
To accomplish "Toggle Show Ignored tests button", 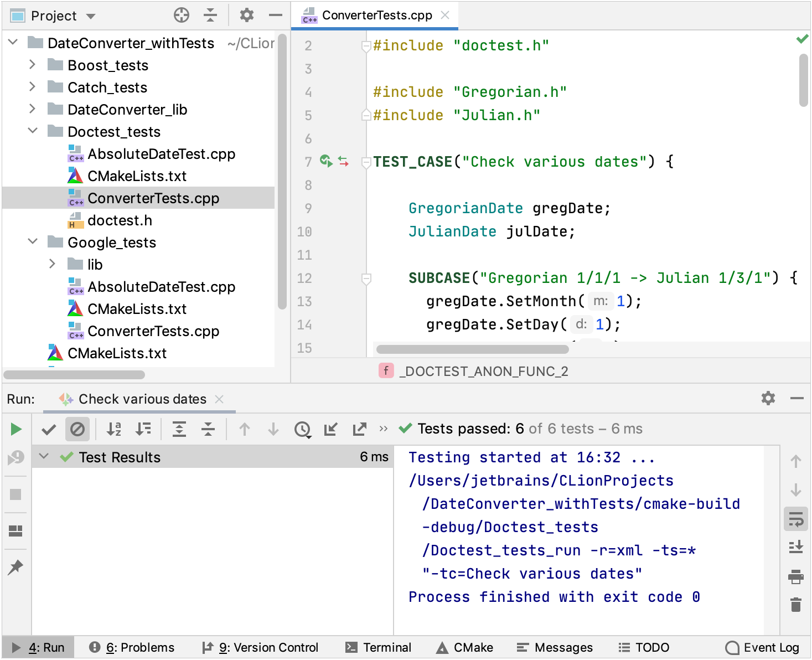I will click(x=77, y=429).
